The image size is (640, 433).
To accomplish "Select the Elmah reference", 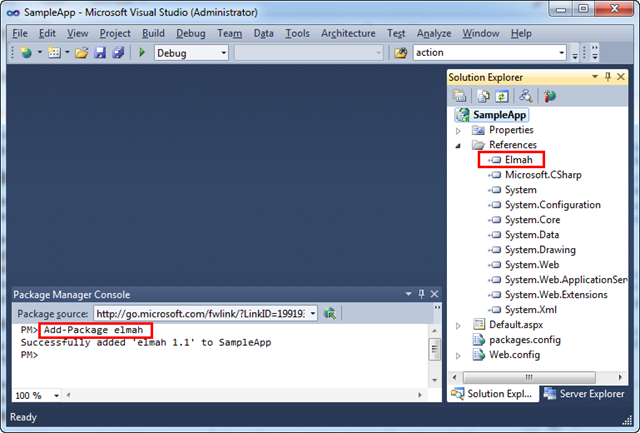I will pyautogui.click(x=518, y=160).
